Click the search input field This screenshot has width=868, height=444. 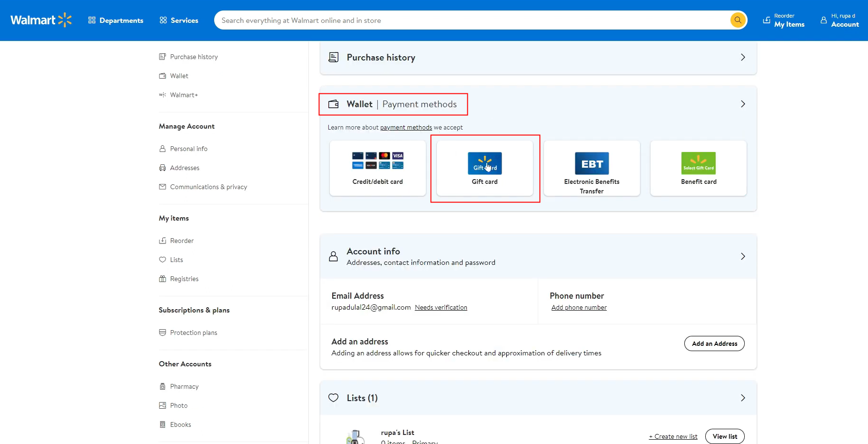[471, 20]
